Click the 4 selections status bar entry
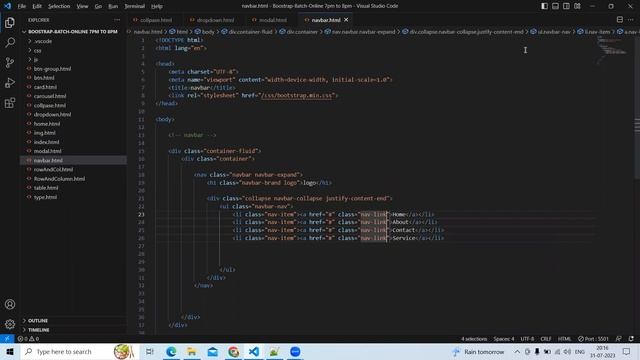The height and width of the screenshot is (360, 640). 474,339
